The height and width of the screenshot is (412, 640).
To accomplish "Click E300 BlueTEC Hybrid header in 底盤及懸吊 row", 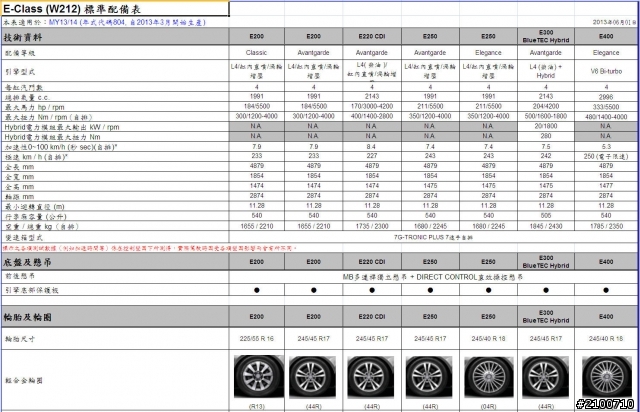I will click(x=546, y=262).
